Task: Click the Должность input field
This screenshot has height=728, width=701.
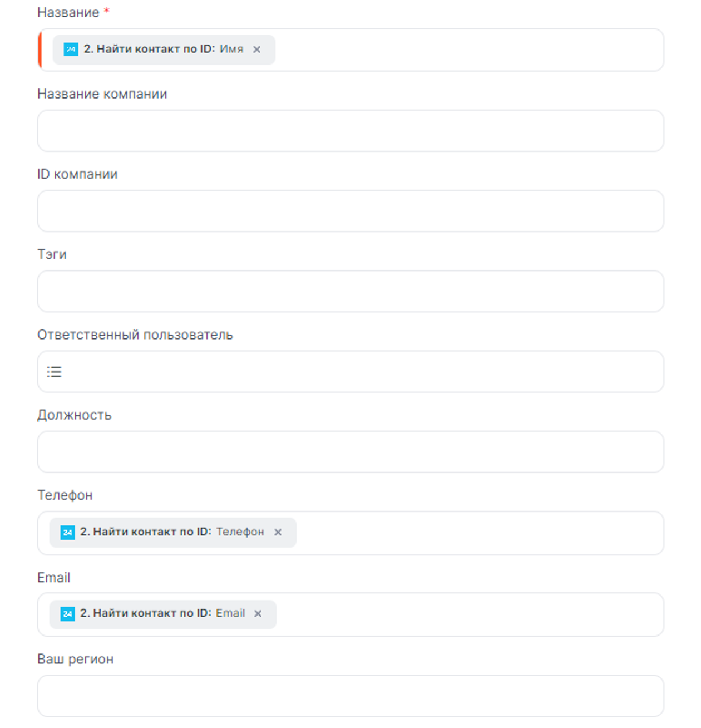Action: pyautogui.click(x=350, y=452)
